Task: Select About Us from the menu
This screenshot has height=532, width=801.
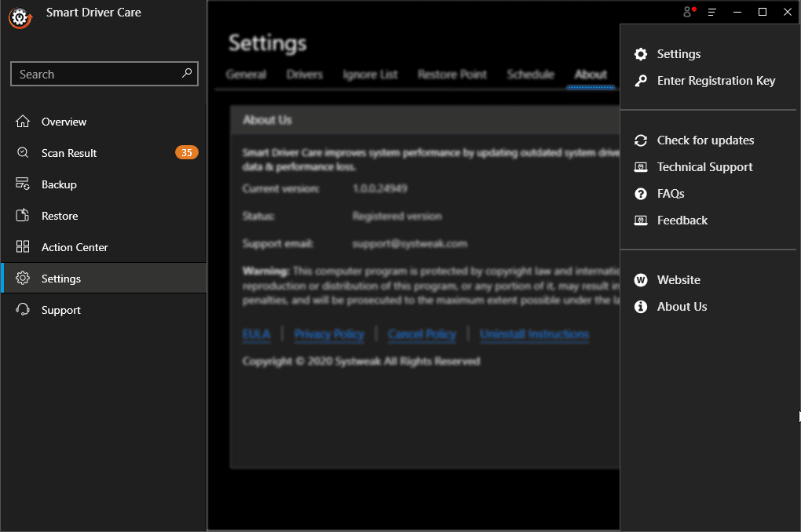Action: click(x=682, y=307)
